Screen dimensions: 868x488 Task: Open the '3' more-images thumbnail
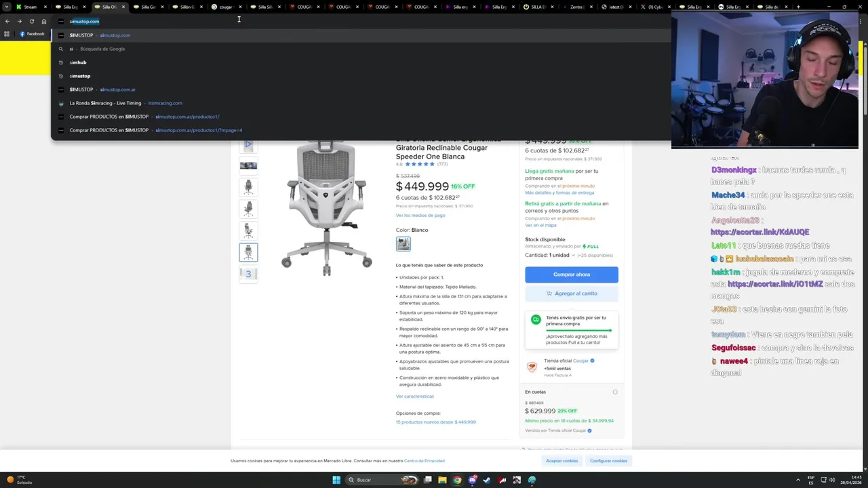pos(248,274)
